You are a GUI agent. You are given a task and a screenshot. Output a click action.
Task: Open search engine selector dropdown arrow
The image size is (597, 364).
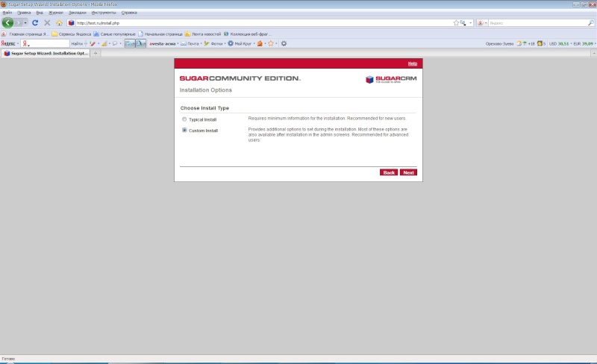(486, 23)
